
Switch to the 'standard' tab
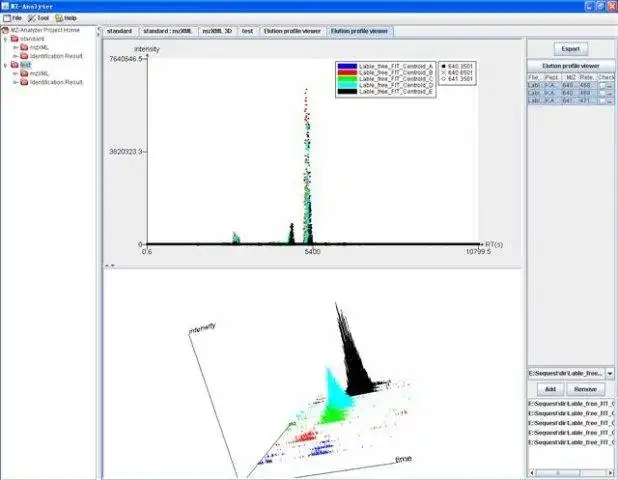click(119, 31)
